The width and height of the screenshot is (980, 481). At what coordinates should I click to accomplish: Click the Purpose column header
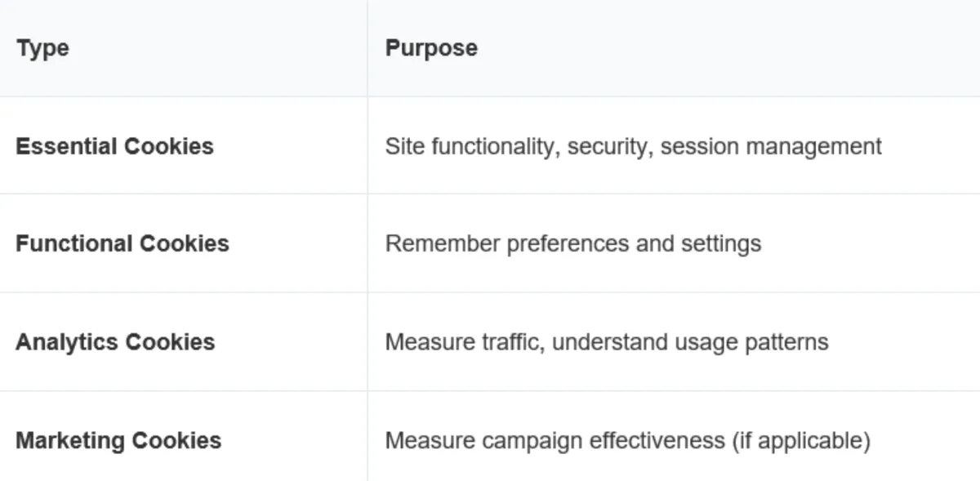tap(431, 48)
